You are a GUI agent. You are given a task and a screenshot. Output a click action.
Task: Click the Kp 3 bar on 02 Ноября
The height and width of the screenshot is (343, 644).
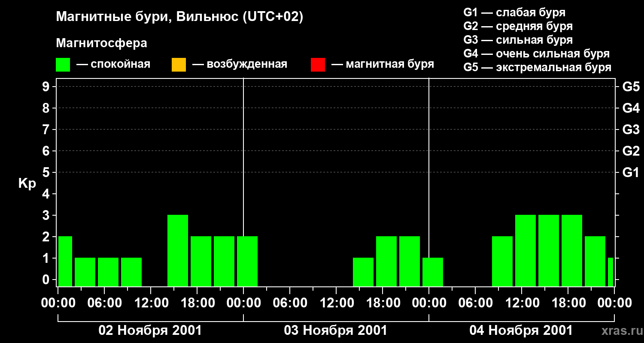[178, 250]
